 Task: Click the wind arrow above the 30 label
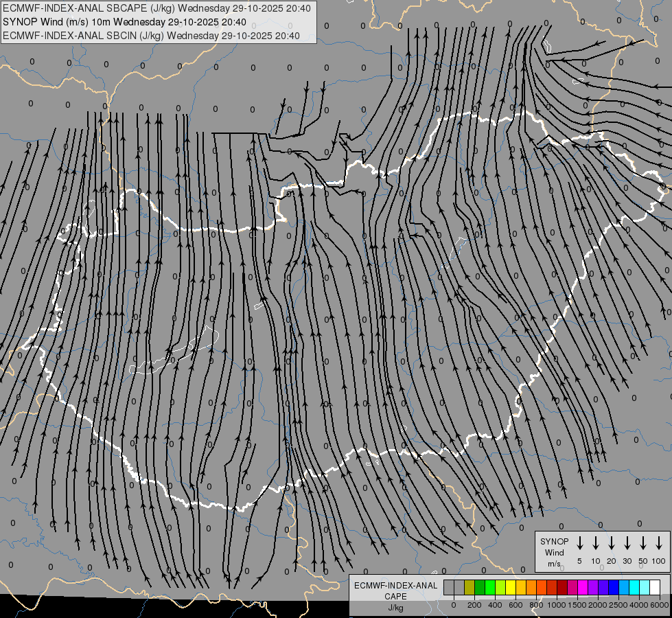click(x=627, y=543)
